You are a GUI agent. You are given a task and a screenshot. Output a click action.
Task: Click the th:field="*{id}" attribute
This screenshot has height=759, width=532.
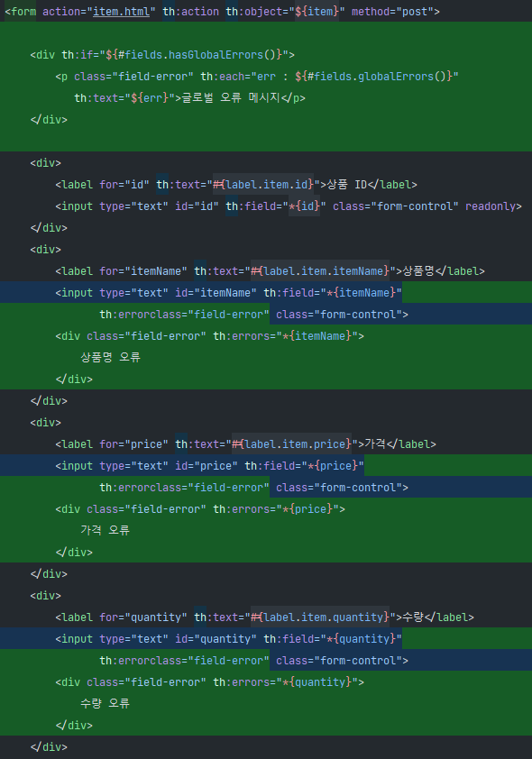point(276,206)
